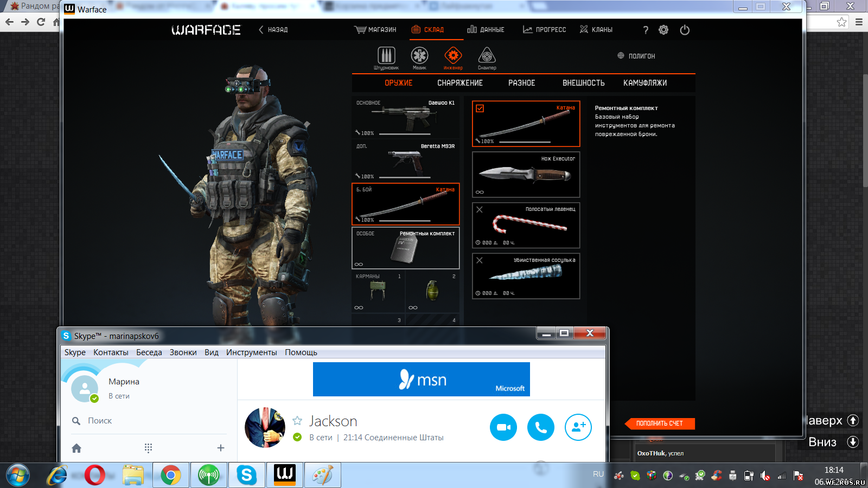Click the Skype search field Поиск
Image resolution: width=868 pixels, height=488 pixels.
[149, 421]
